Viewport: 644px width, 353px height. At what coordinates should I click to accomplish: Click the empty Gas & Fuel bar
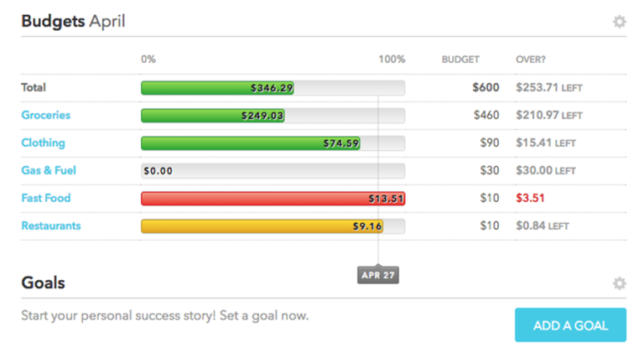click(273, 171)
